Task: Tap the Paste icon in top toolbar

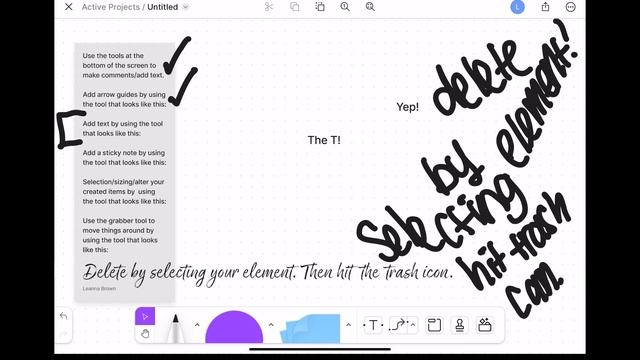Action: pyautogui.click(x=320, y=7)
